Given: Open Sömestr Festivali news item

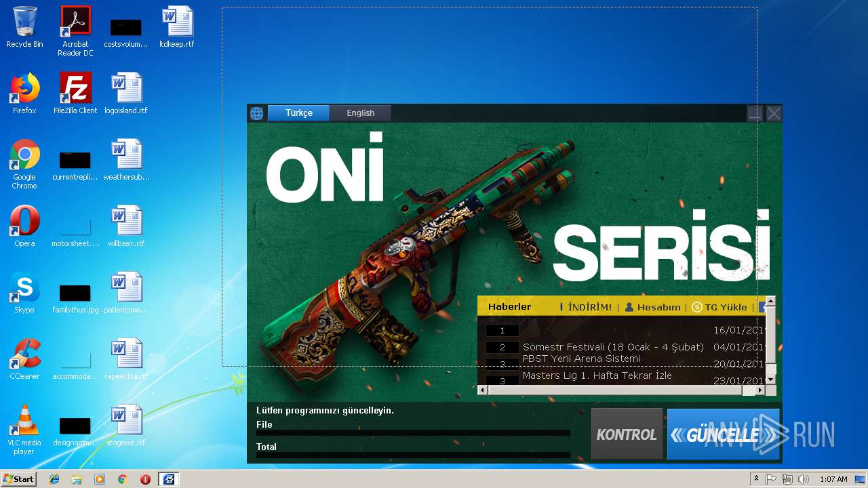Looking at the screenshot, I should click(613, 347).
